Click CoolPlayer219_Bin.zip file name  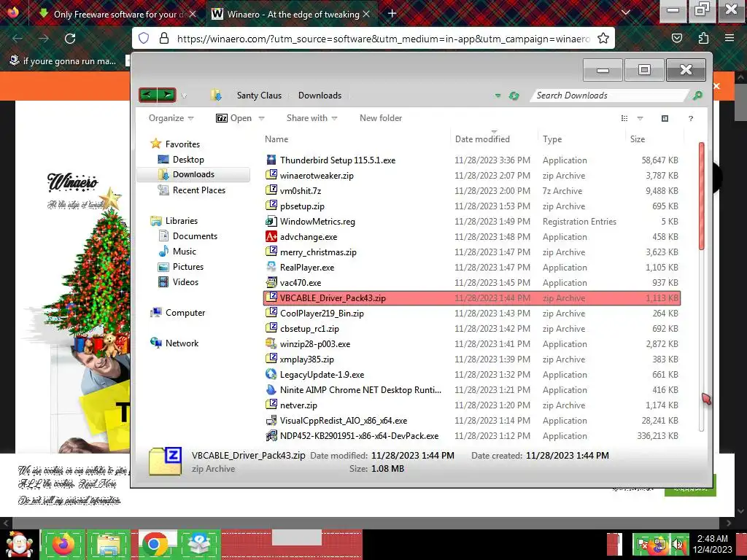pyautogui.click(x=322, y=314)
